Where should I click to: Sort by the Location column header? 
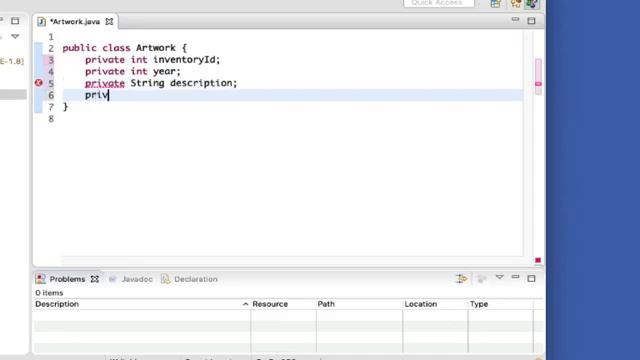pos(435,304)
